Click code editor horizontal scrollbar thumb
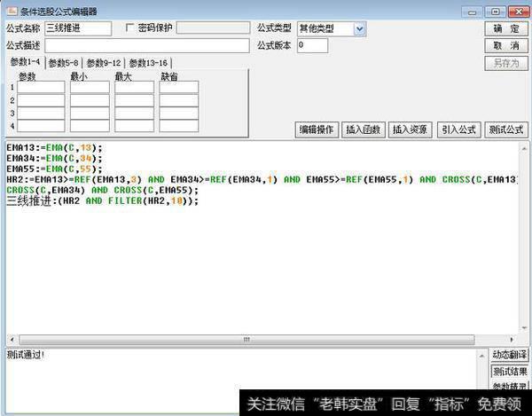Screen dimensions: 532x416 (246, 340)
